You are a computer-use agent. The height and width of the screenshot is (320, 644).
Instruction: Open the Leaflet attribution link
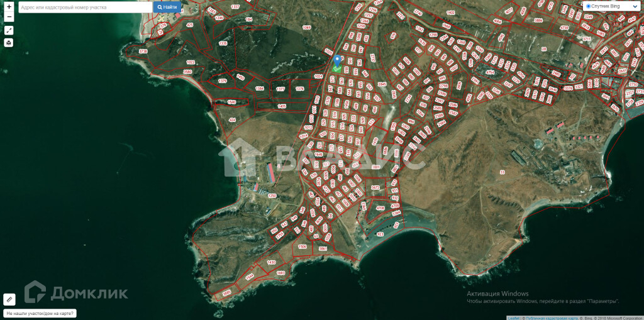[513, 318]
